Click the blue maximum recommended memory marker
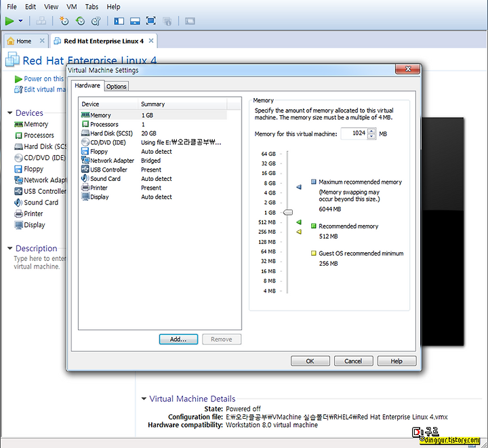Viewport: 488px width, 448px height. click(x=299, y=187)
